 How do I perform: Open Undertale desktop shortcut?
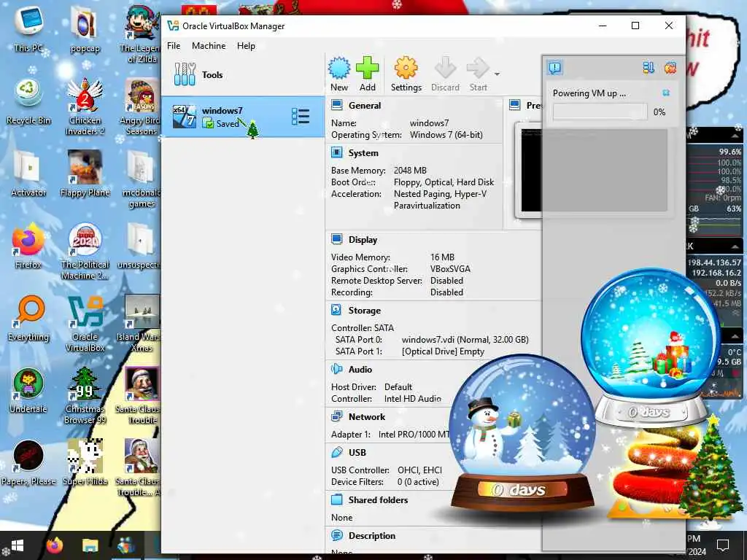[28, 391]
